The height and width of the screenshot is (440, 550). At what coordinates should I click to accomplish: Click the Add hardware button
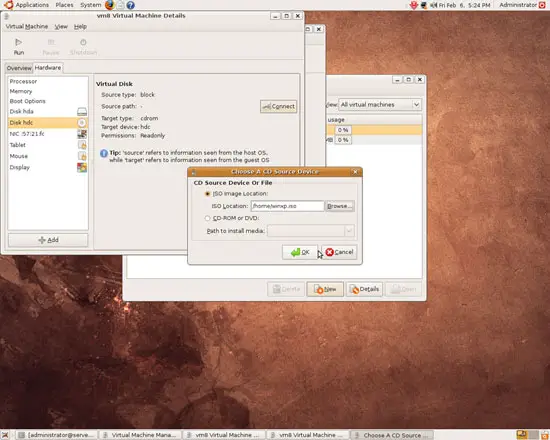(x=48, y=240)
